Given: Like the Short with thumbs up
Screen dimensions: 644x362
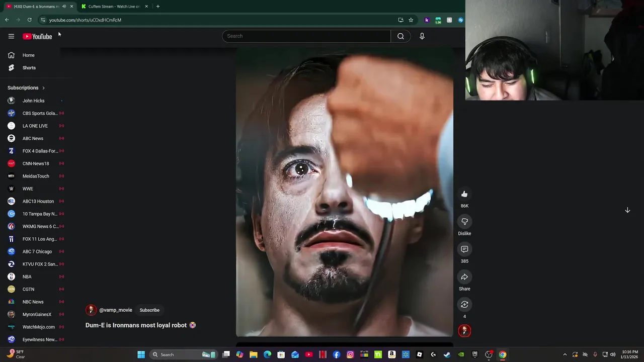Looking at the screenshot, I should [464, 194].
